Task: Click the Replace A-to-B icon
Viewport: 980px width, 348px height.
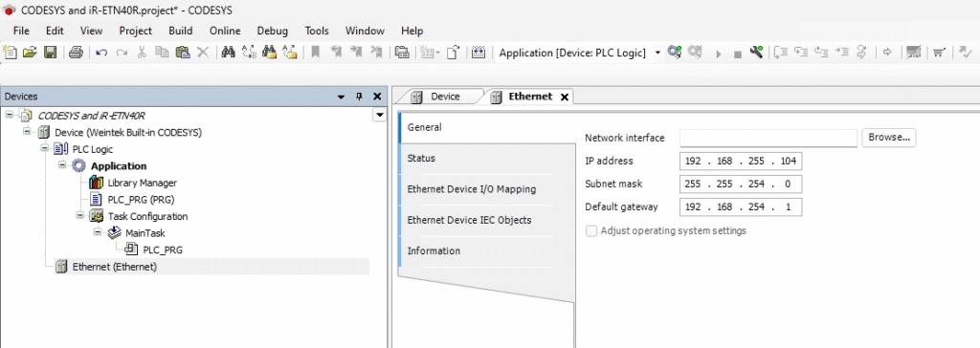Action: pos(249,54)
